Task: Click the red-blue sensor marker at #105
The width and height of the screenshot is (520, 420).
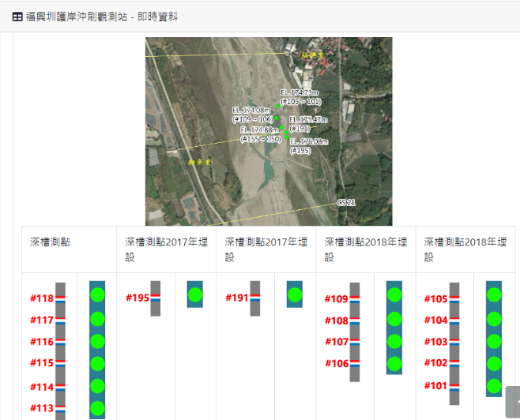Action: (454, 299)
